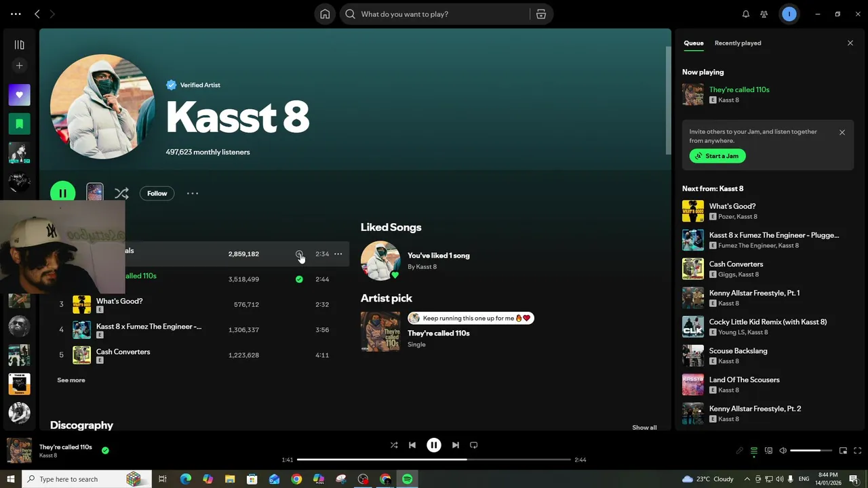
Task: Show hidden system tray icons
Action: [x=747, y=479]
